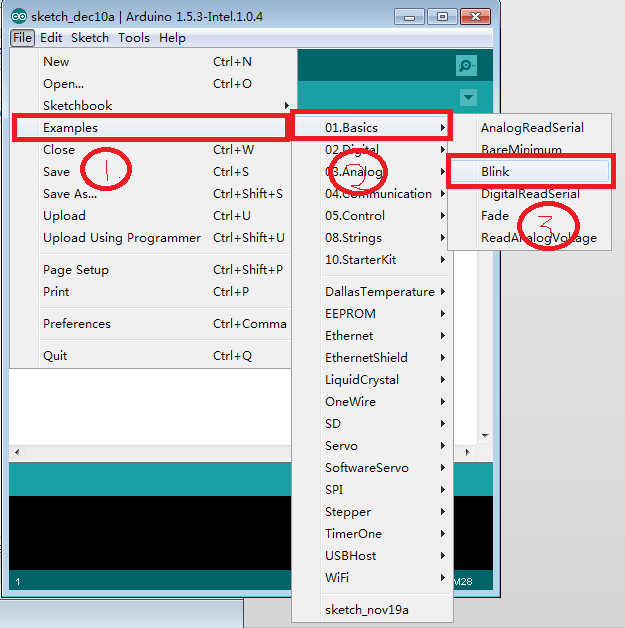This screenshot has width=625, height=628.
Task: Expand the Stepper library examples
Action: point(372,512)
